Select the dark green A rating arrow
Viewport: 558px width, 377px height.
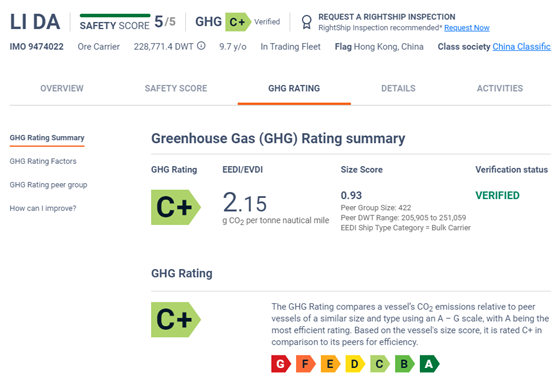(430, 364)
